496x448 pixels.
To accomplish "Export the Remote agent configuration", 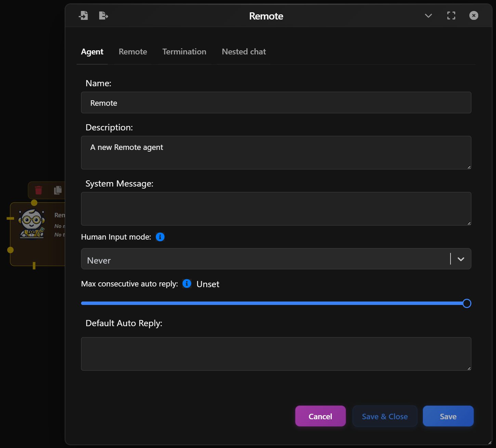I will pyautogui.click(x=103, y=15).
